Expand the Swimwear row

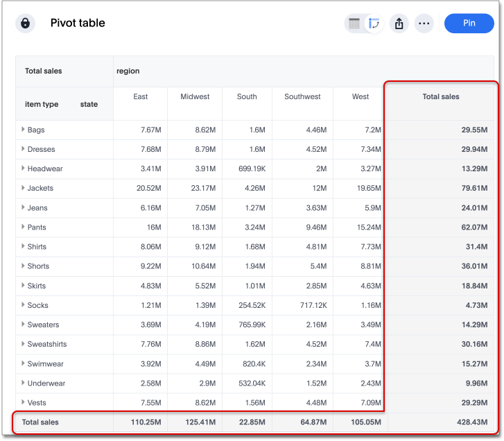click(x=23, y=363)
